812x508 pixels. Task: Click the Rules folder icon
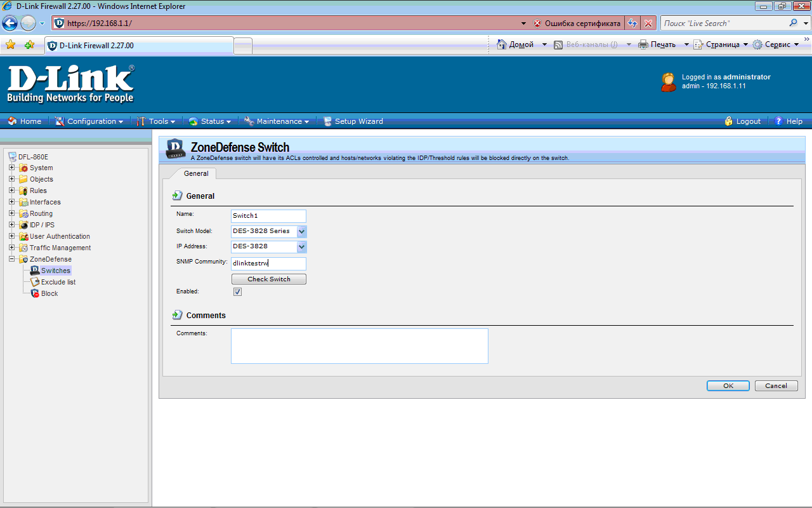[23, 190]
